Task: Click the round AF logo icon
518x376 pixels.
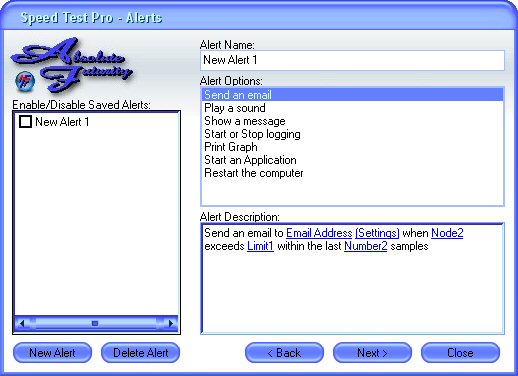Action: (25, 81)
